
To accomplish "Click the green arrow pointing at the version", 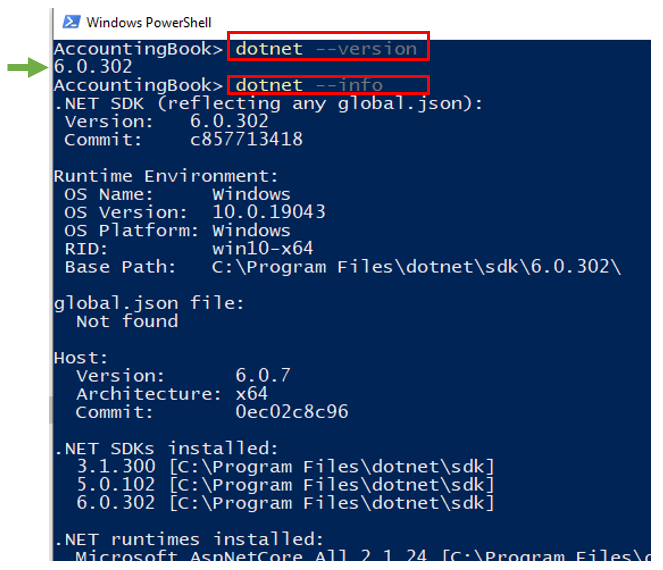I will pos(27,67).
